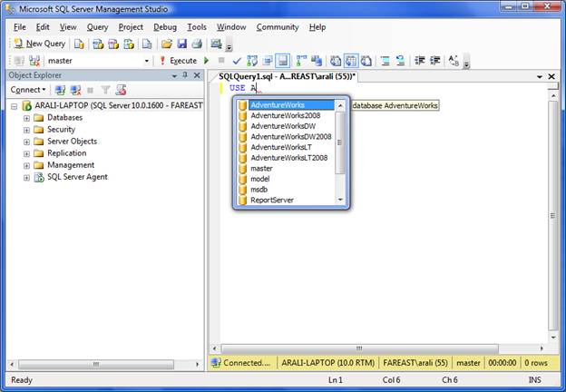This screenshot has width=566, height=392.
Task: Select AdventureWorks2008 in the IntelliSense list
Action: coord(286,115)
